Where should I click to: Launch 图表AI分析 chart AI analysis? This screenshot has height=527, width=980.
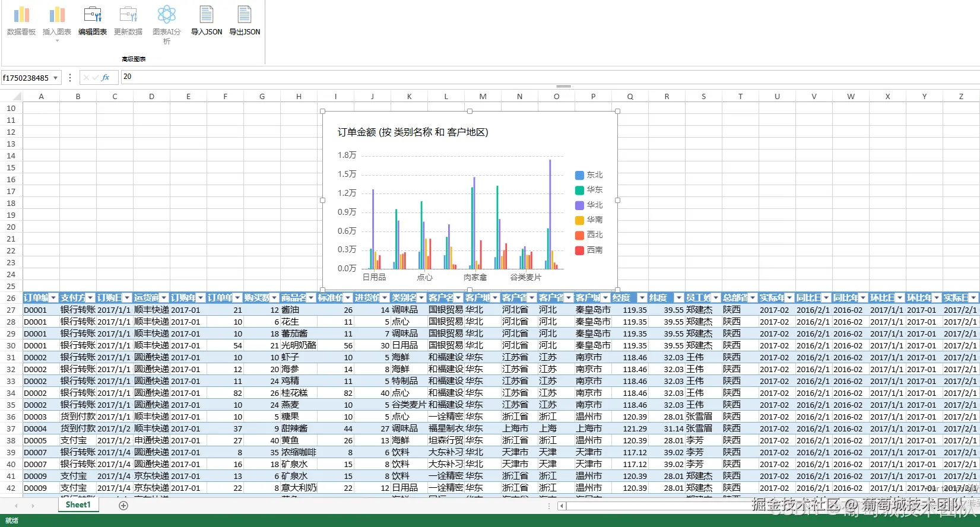coord(167,24)
